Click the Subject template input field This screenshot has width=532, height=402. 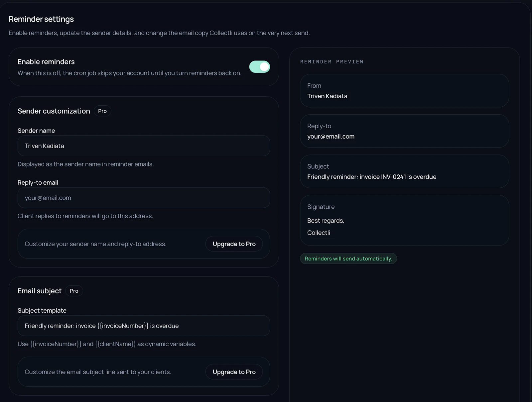[143, 326]
